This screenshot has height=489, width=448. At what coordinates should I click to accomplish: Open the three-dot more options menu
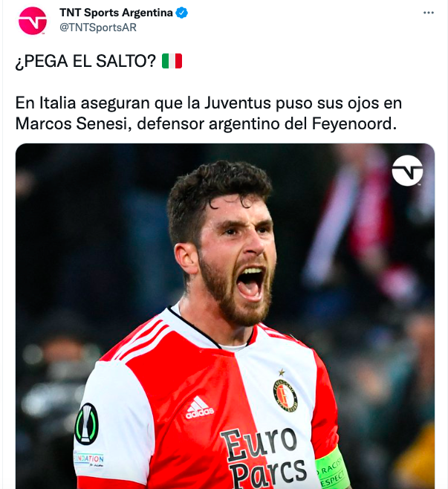pyautogui.click(x=429, y=13)
